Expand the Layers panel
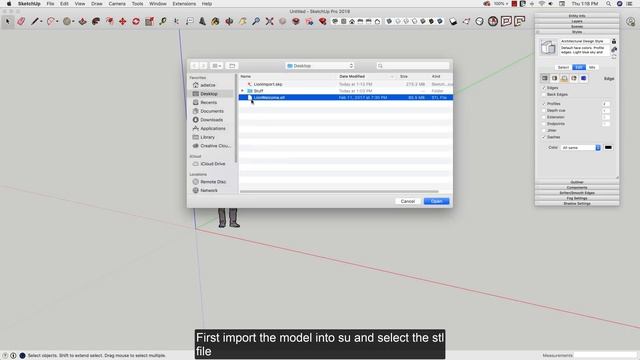This screenshot has width=640, height=360. point(577,21)
